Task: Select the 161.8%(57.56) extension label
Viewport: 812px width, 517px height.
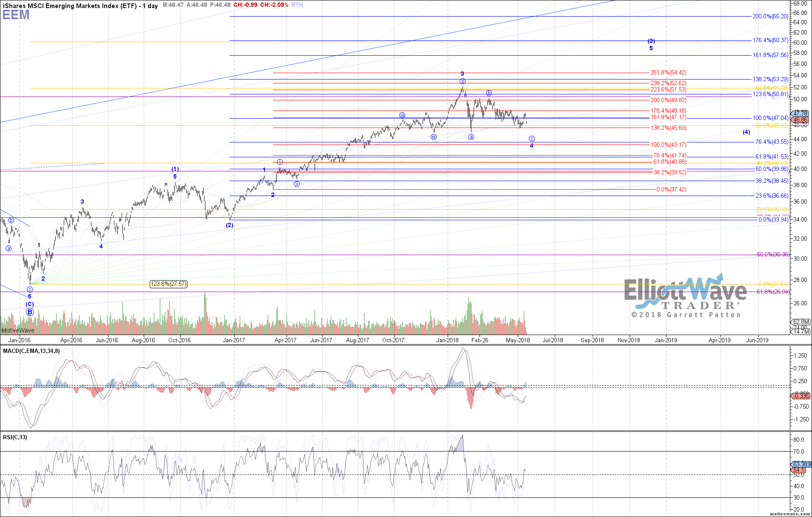Action: click(x=770, y=55)
